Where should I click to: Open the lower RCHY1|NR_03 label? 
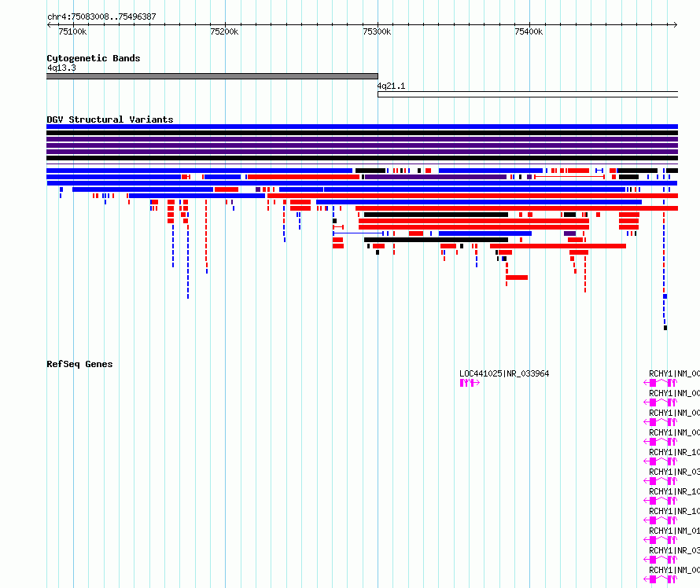click(674, 550)
